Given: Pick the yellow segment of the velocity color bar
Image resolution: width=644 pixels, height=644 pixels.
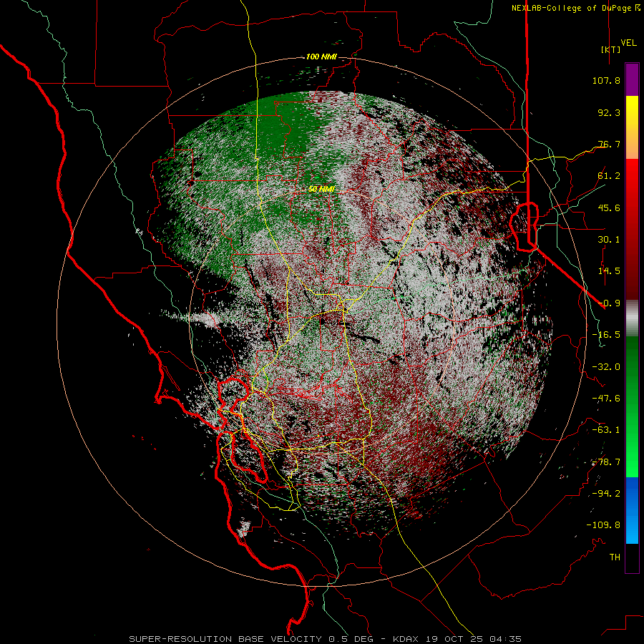Looking at the screenshot, I should tap(632, 127).
